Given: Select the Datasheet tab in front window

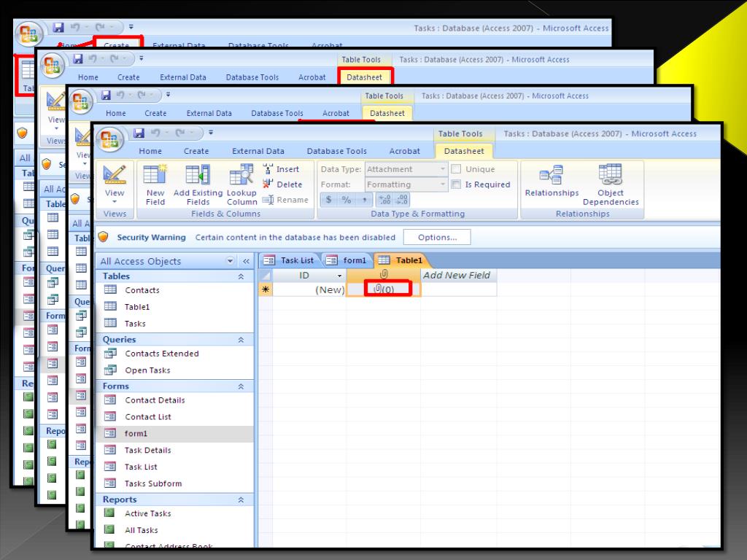Looking at the screenshot, I should coord(464,151).
